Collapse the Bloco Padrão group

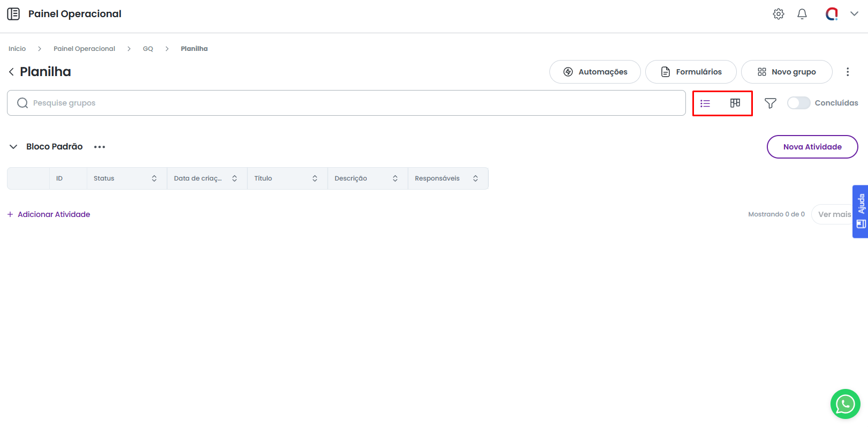point(13,147)
